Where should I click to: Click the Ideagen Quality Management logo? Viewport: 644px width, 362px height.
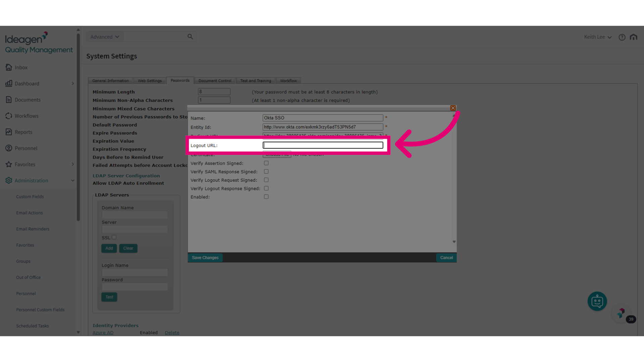click(x=39, y=43)
